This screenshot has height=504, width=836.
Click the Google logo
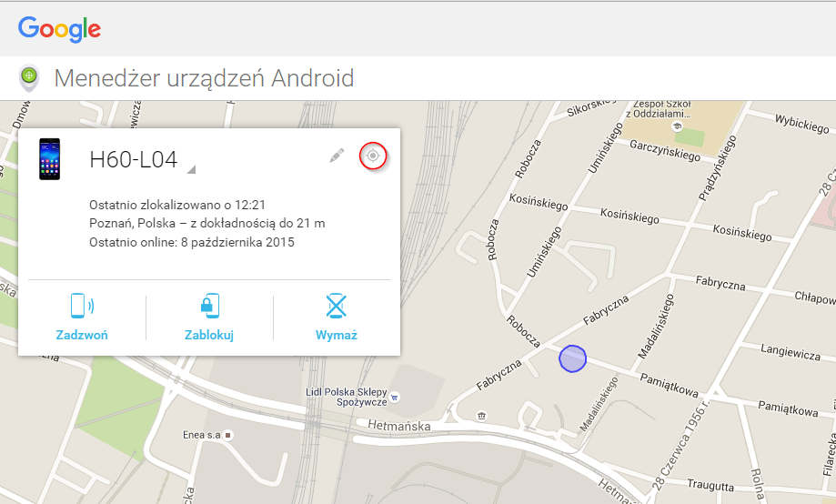(x=59, y=29)
